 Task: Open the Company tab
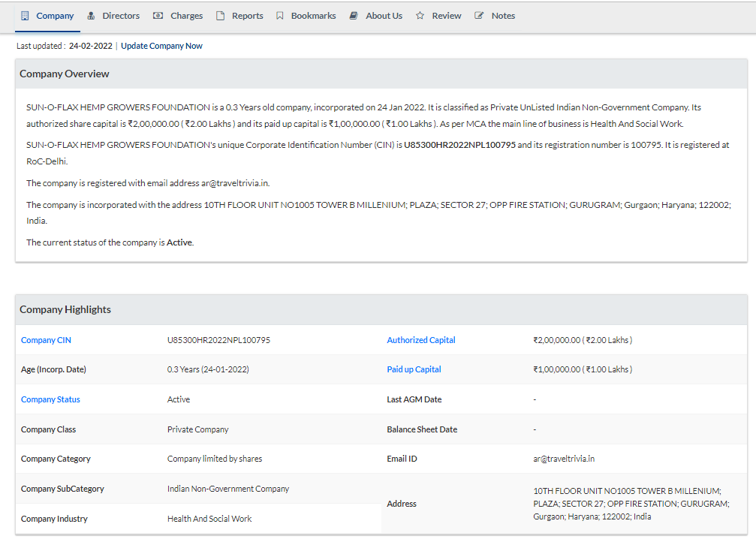[47, 16]
